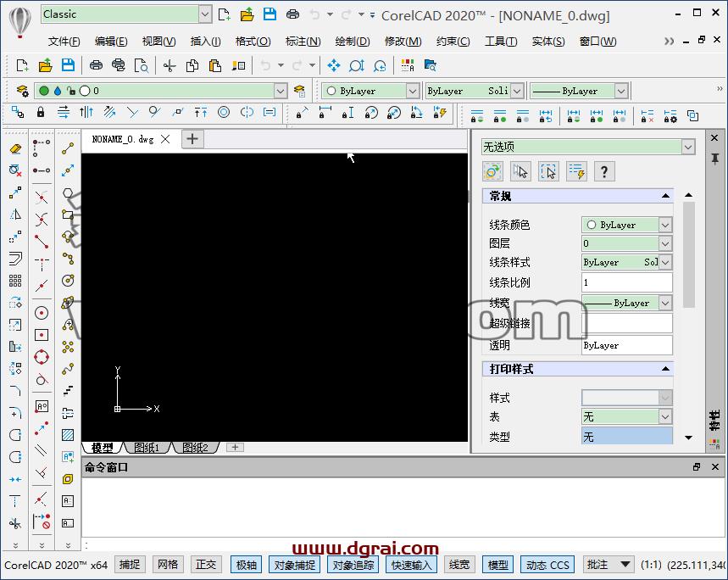Open 线条颜色 ByLayer color picker in Properties

[x=627, y=225]
